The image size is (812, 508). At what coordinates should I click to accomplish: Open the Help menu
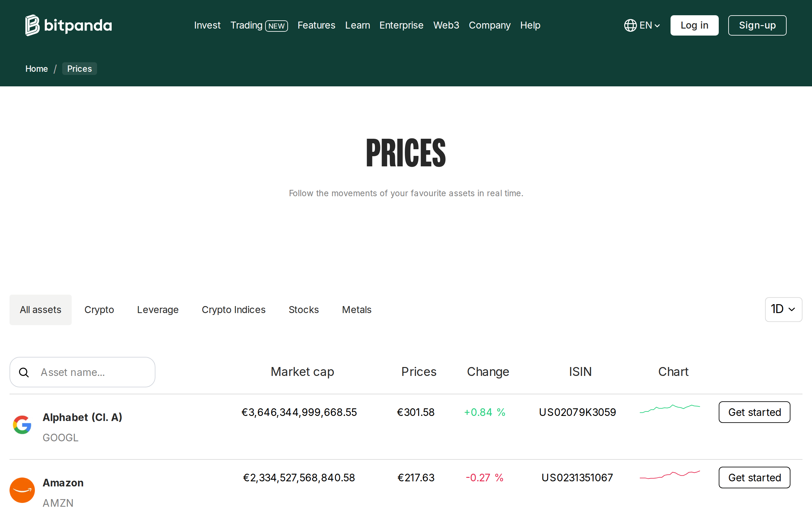530,25
